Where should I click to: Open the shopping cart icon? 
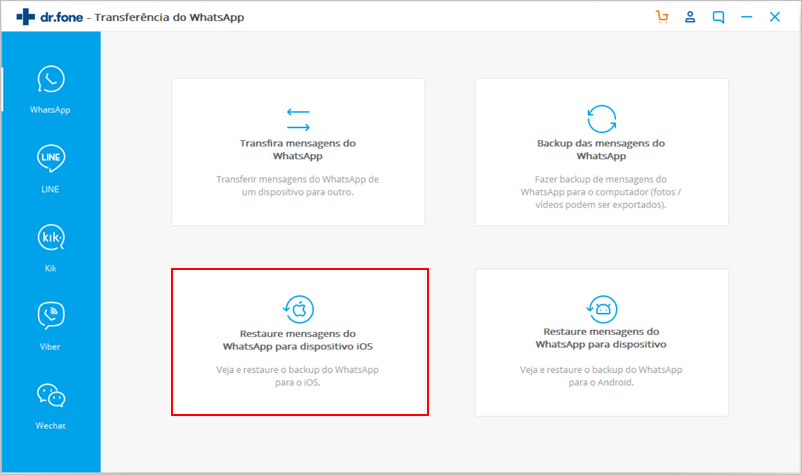[662, 17]
